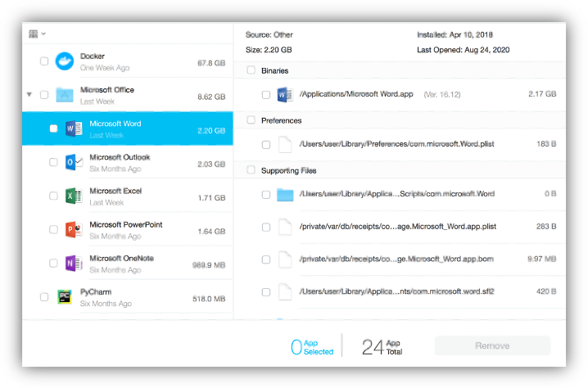Click the Microsoft Office folder icon
Image resolution: width=588 pixels, height=388 pixels.
click(64, 95)
